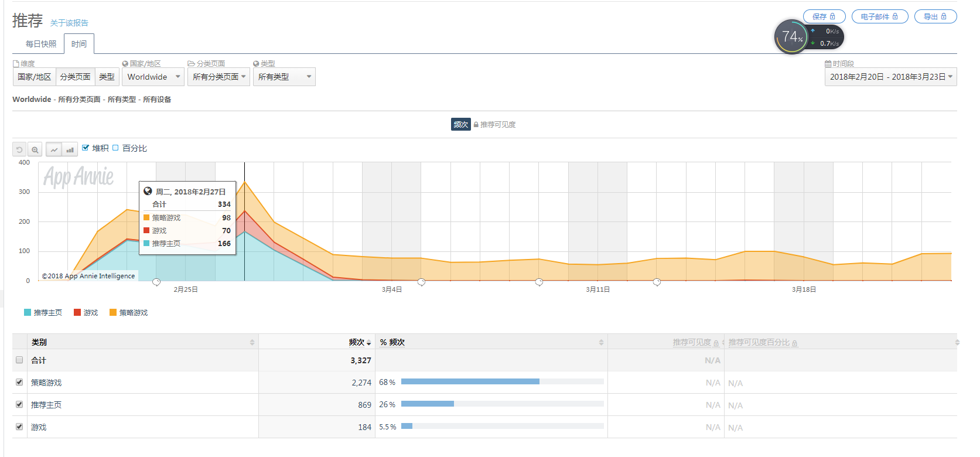Click the 类别 column sort arrows
980x457 pixels.
tap(252, 342)
